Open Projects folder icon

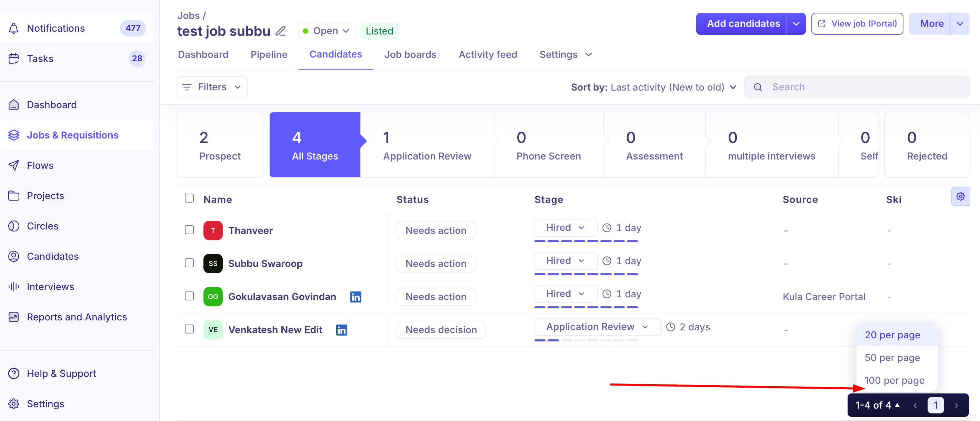[14, 196]
